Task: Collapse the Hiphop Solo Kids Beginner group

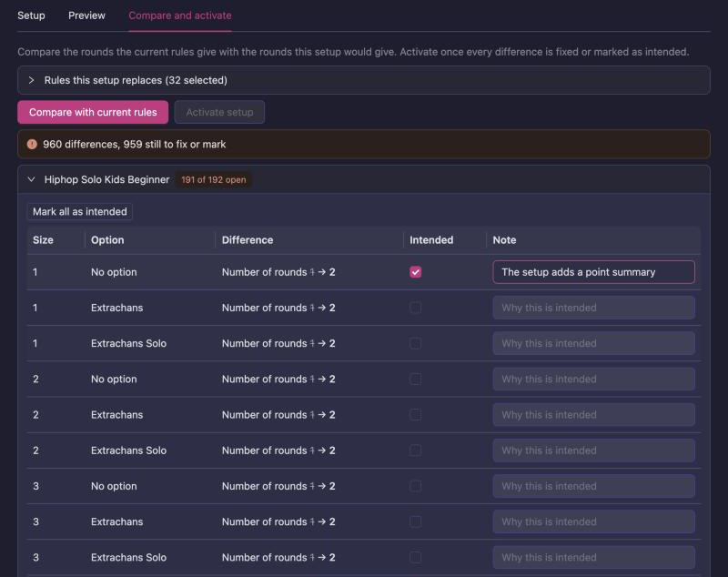Action: [31, 179]
